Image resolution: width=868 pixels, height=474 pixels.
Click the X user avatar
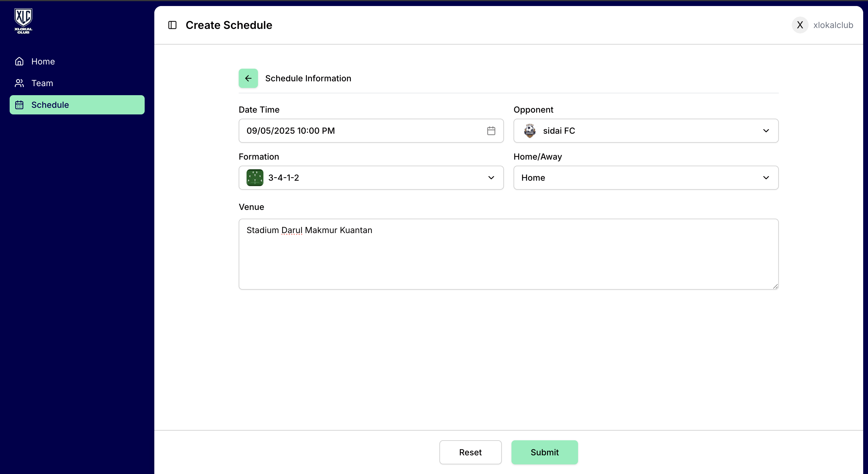click(800, 25)
